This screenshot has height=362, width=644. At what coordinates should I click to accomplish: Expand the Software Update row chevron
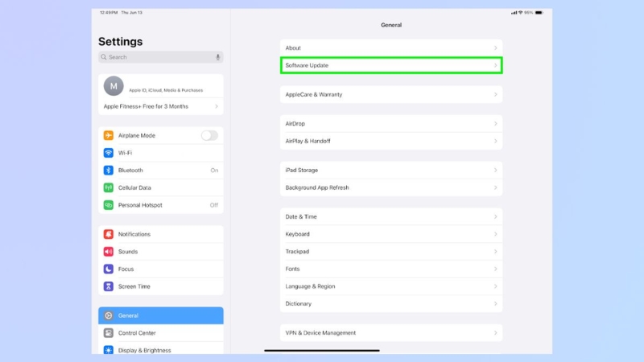coord(495,65)
